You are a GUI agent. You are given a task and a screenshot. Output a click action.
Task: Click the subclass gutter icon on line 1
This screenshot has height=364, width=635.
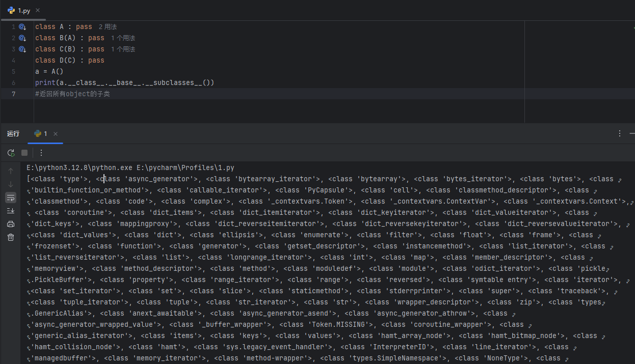point(22,27)
